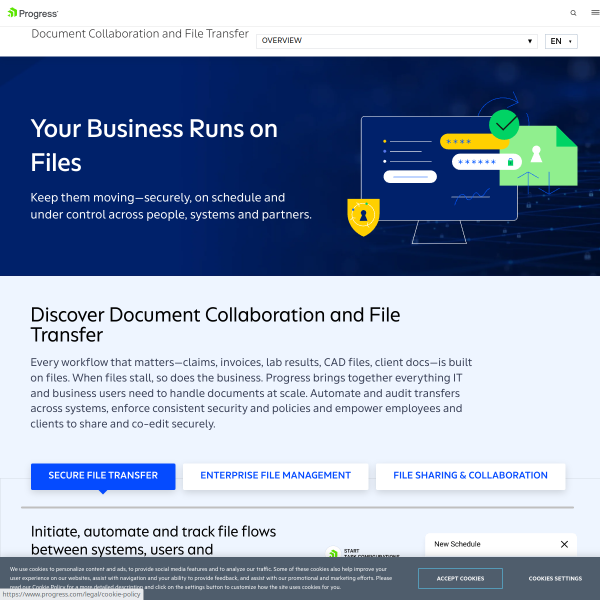The height and width of the screenshot is (600, 600).
Task: Click 'Discover Document Collaboration and File Transfer' heading
Action: 215,324
